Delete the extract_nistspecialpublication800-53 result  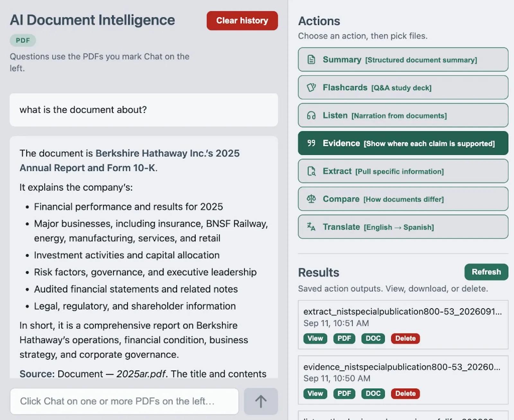405,338
